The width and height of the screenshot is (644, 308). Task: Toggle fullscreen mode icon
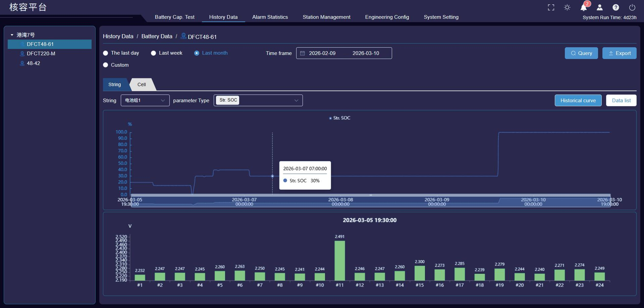[x=551, y=7]
